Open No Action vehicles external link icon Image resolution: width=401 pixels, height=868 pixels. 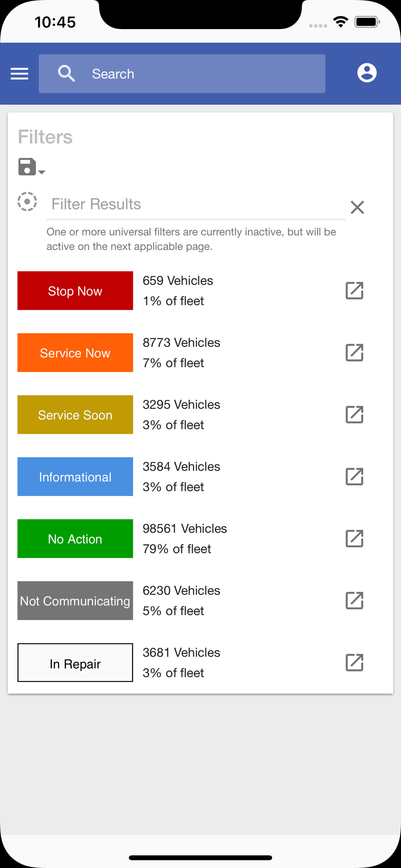pos(354,539)
